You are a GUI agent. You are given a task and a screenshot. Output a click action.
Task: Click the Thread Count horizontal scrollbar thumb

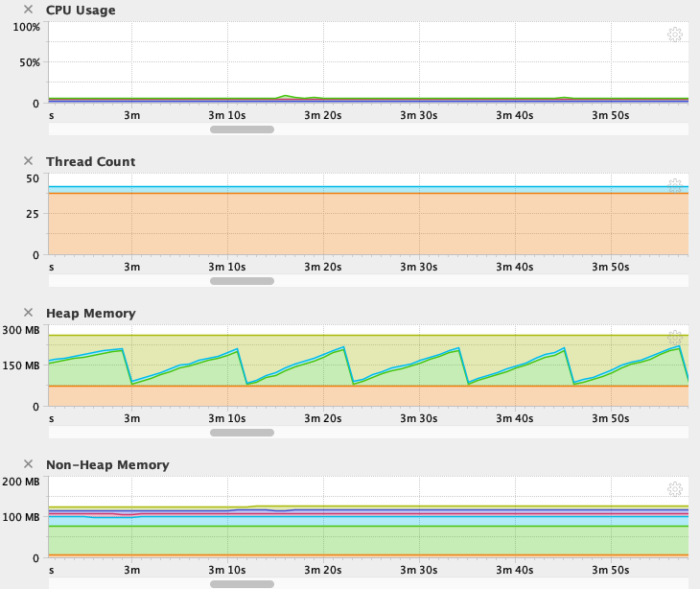pos(242,281)
